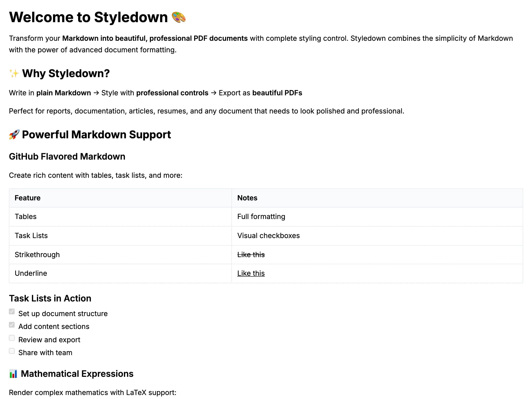The height and width of the screenshot is (399, 532).
Task: Select the Feature column header
Action: pyautogui.click(x=27, y=198)
